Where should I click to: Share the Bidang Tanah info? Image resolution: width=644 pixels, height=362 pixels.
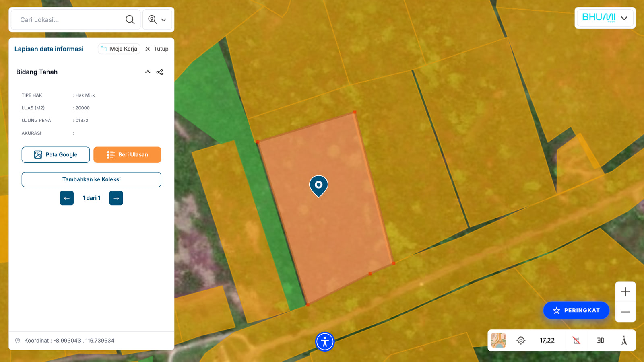tap(160, 72)
